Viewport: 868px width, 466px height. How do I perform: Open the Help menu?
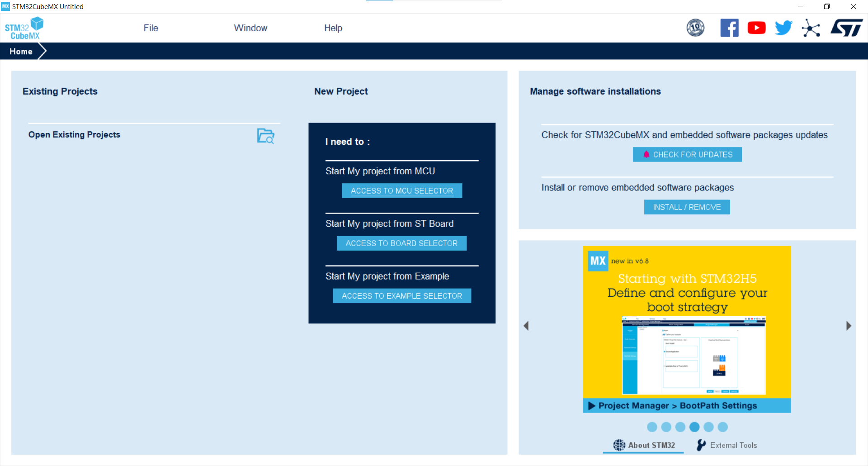(333, 28)
